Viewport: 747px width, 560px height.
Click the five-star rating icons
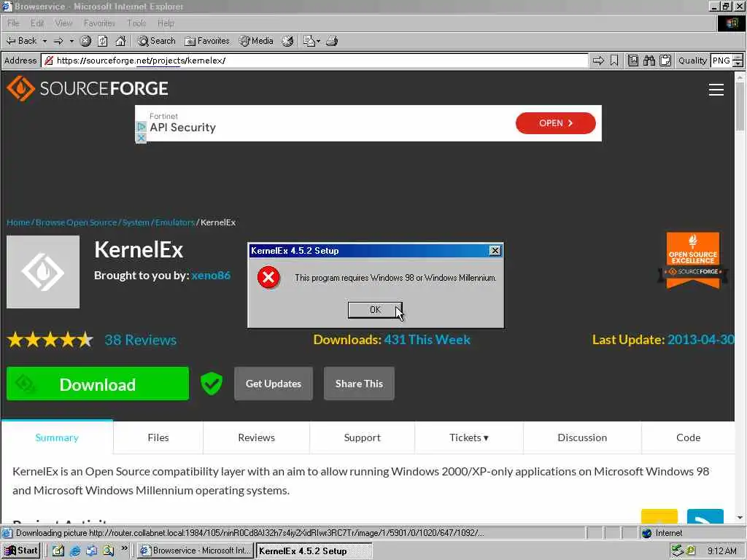[50, 340]
